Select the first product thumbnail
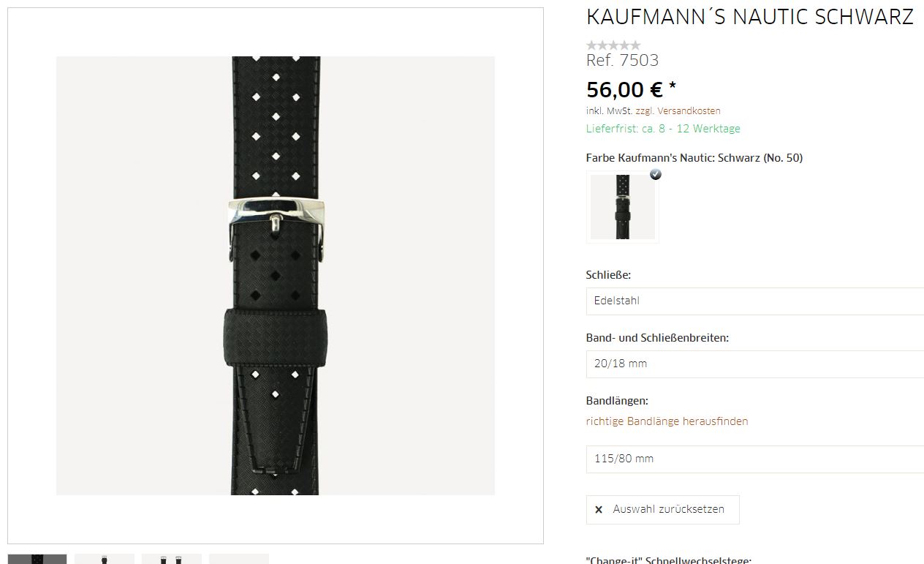Screen dimensions: 924x564 [x=37, y=559]
